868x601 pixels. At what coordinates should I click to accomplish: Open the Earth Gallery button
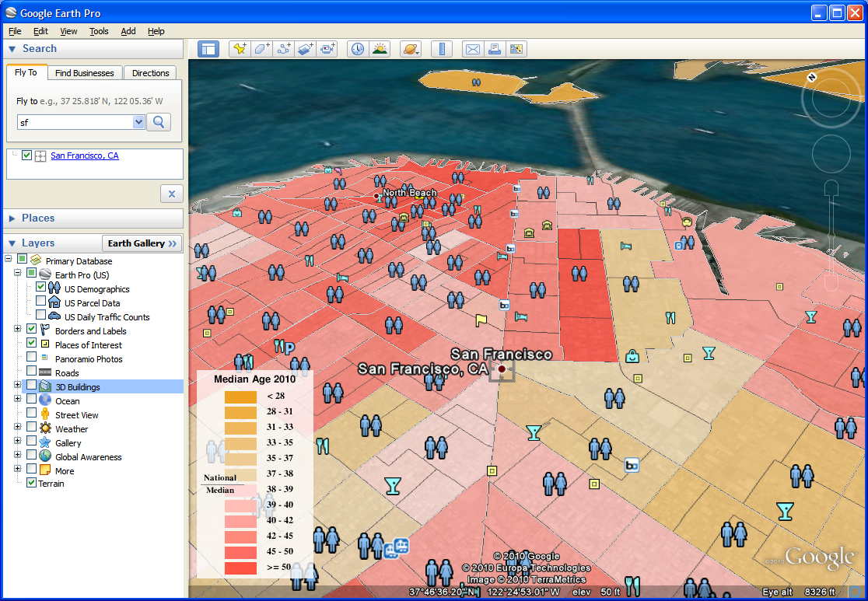coord(142,243)
